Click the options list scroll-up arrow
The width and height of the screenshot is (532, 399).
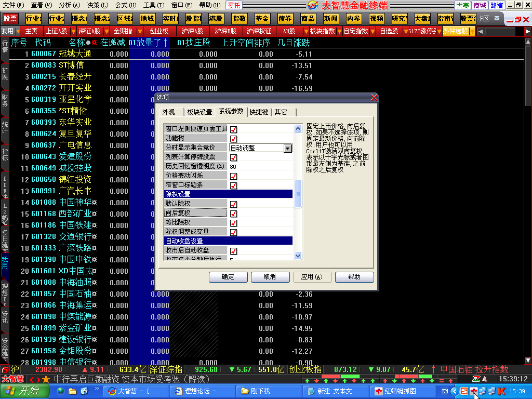click(x=298, y=129)
